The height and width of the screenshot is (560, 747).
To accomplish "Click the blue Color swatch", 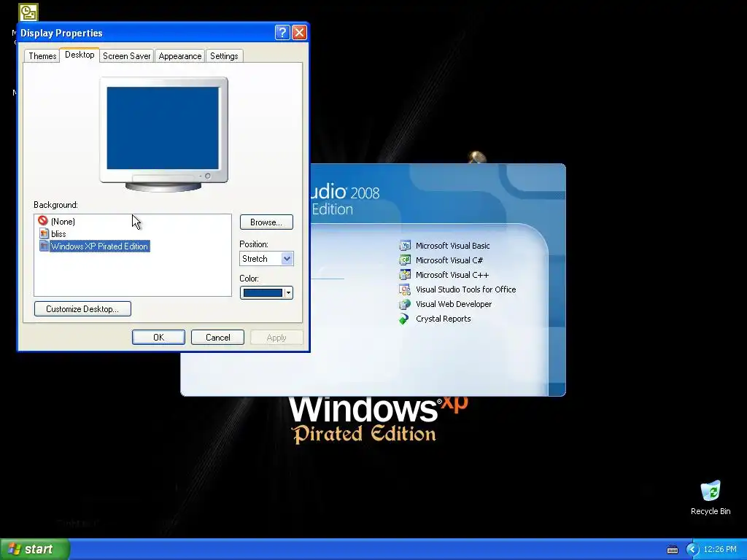I will tap(263, 293).
